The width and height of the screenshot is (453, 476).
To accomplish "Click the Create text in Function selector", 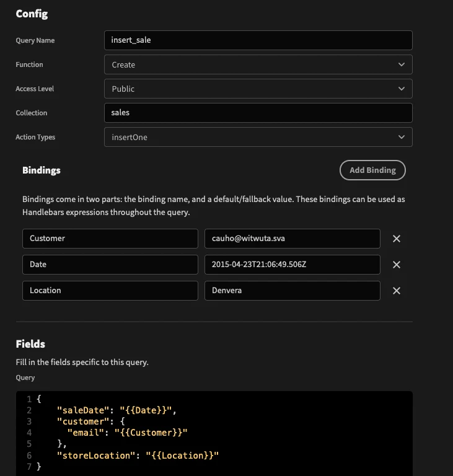I will [x=123, y=64].
